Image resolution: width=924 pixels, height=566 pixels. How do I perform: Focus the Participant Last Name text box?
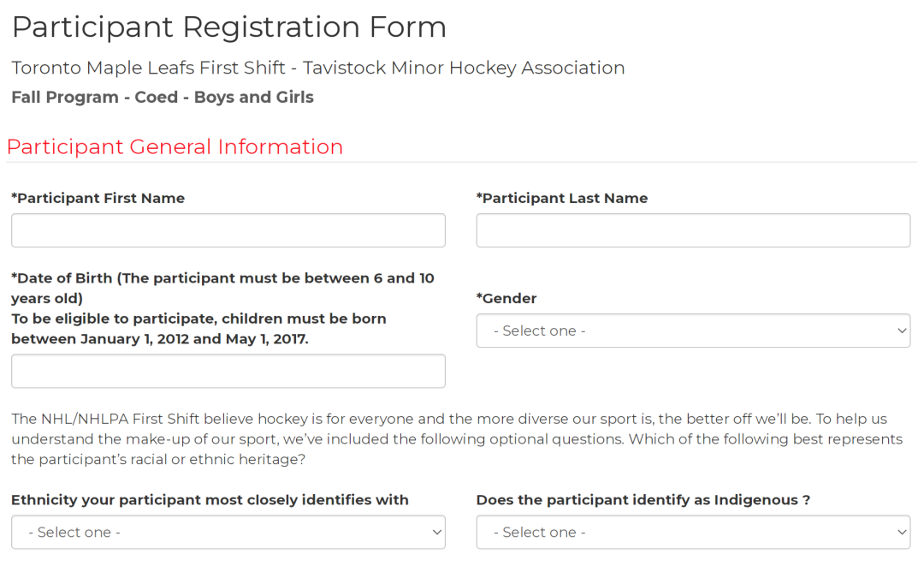(693, 230)
